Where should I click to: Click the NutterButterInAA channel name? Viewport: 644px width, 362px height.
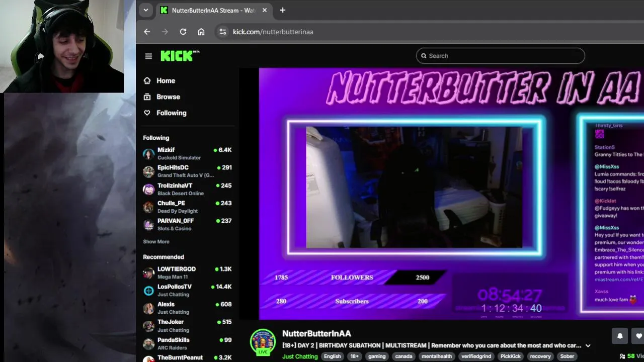pos(316,333)
